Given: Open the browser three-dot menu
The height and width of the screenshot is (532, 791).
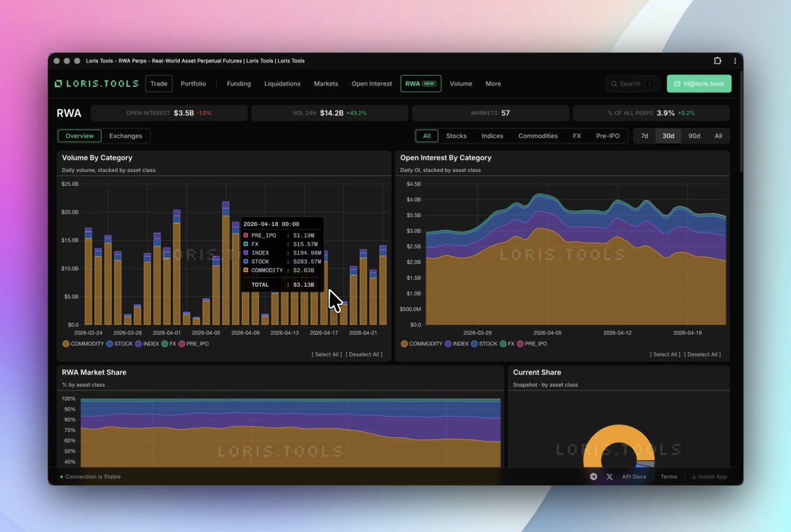Looking at the screenshot, I should pos(735,61).
